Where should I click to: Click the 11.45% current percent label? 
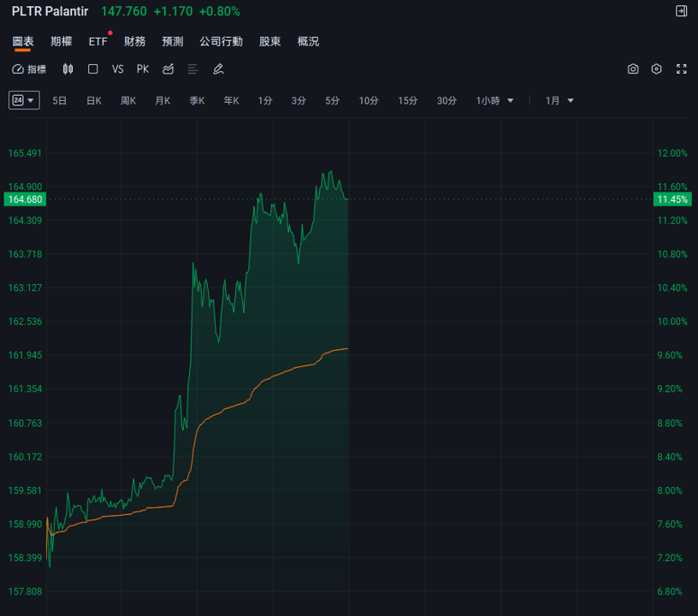pos(672,199)
